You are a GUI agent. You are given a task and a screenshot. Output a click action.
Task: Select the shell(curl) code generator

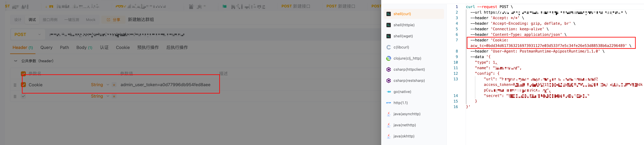[414, 14]
